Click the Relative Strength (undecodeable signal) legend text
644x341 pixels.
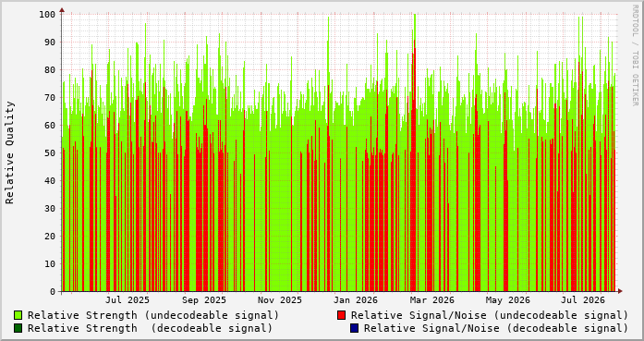[x=153, y=315]
